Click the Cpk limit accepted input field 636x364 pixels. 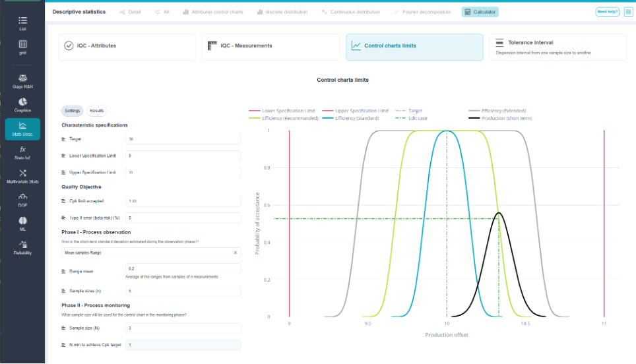(183, 201)
